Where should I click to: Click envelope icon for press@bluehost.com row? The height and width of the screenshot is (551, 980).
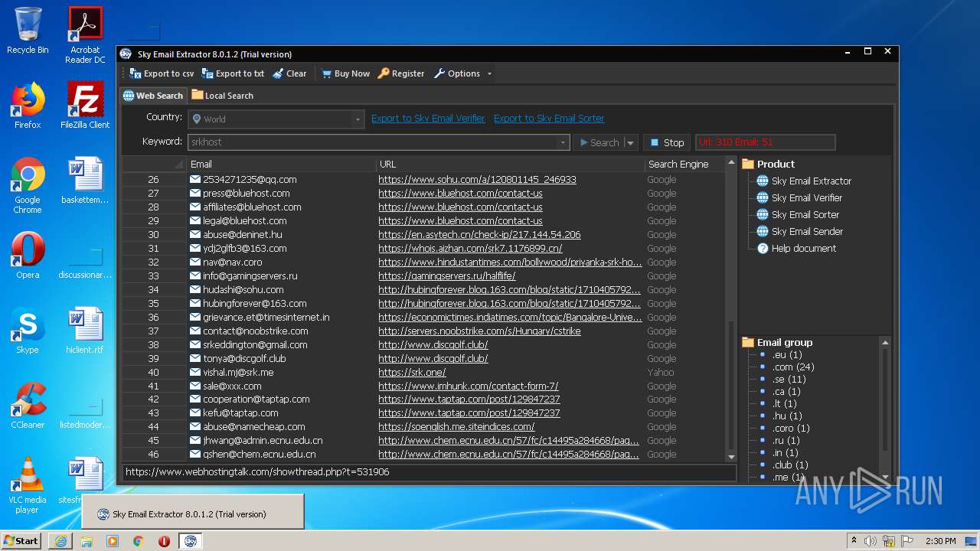coord(195,194)
